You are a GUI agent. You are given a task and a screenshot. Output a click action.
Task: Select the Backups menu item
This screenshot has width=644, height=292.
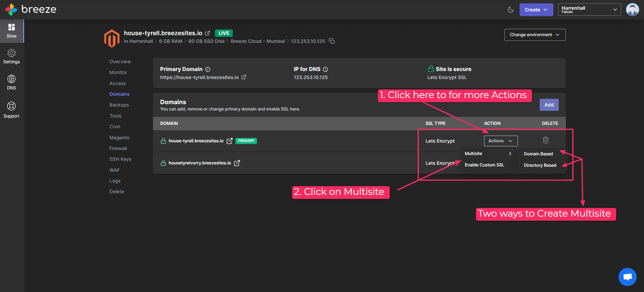[x=119, y=105]
